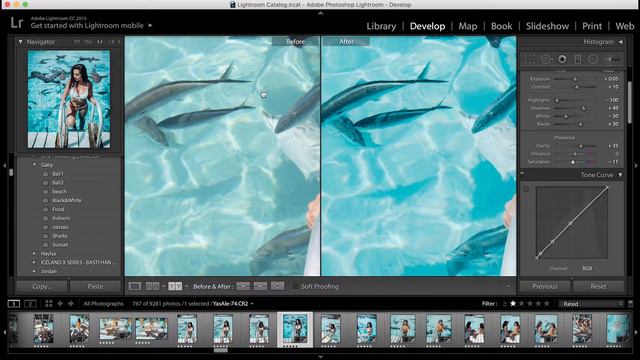Image resolution: width=640 pixels, height=360 pixels.
Task: Expand the Haylsa collection set
Action: (x=34, y=254)
